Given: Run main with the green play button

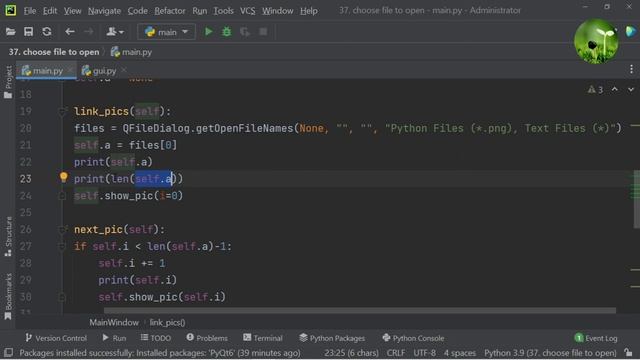Looking at the screenshot, I should tap(209, 31).
